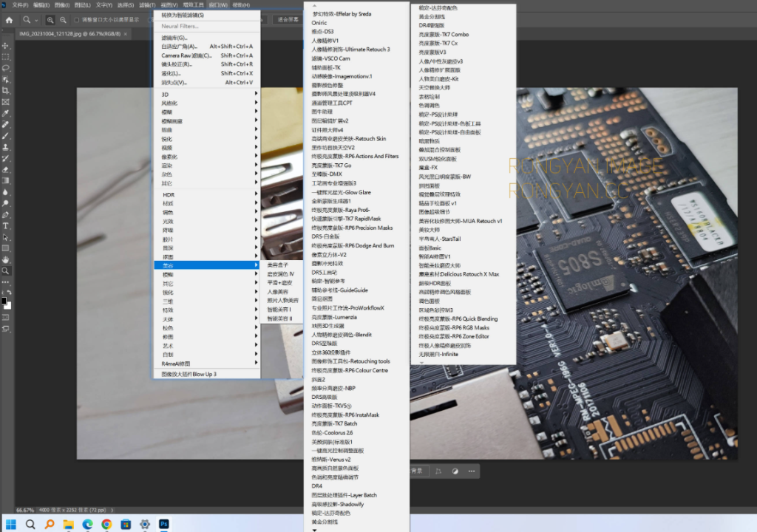Select the Brush tool

6,136
